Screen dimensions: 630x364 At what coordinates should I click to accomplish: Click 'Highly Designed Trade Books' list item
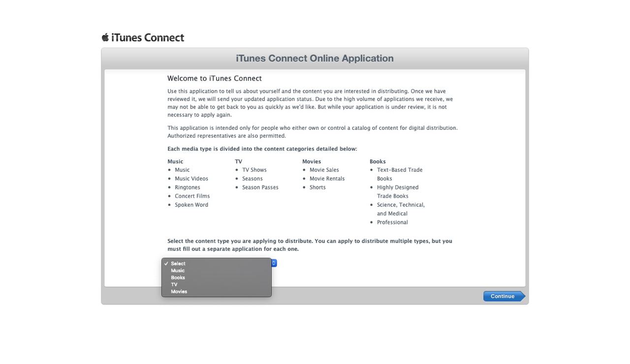point(398,192)
